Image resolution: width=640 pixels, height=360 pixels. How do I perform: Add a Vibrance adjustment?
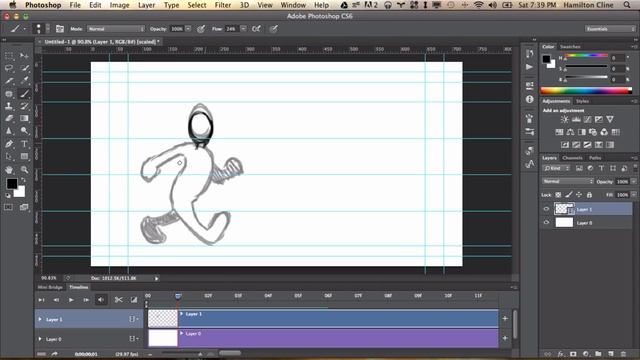pos(610,120)
